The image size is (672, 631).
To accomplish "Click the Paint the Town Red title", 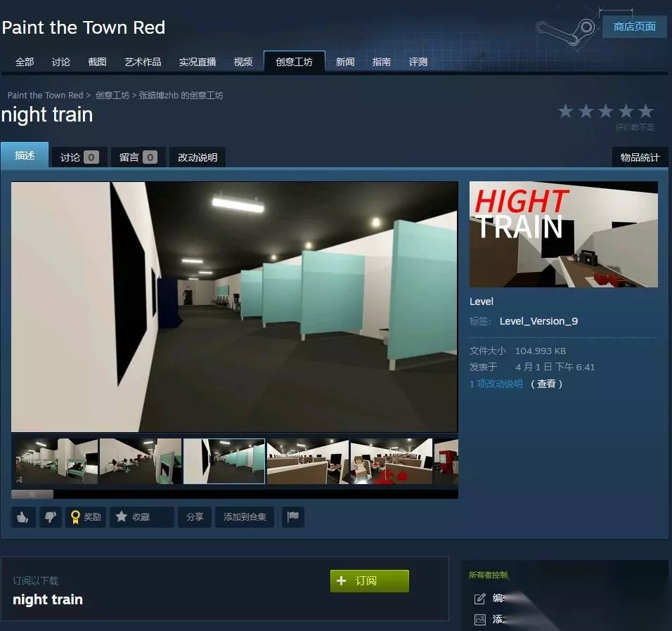I will click(84, 27).
